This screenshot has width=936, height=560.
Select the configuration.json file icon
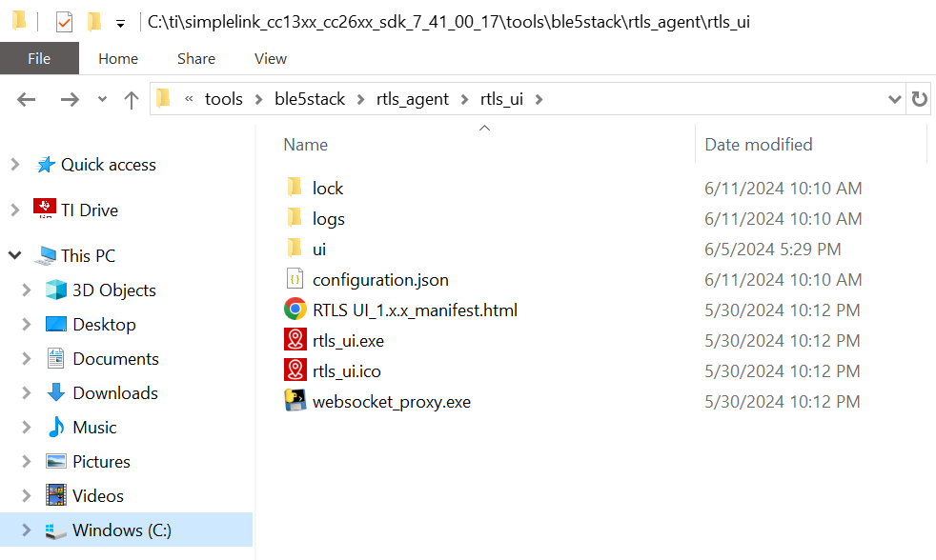[295, 279]
